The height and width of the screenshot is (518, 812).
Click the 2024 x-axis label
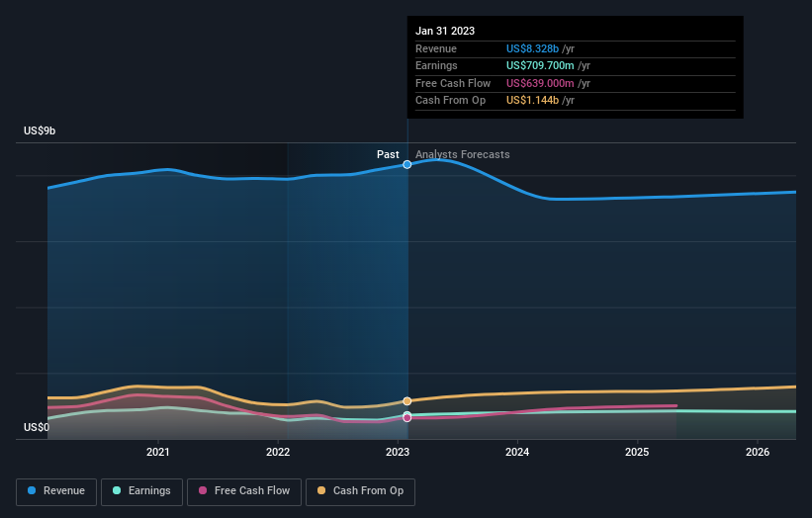click(517, 452)
